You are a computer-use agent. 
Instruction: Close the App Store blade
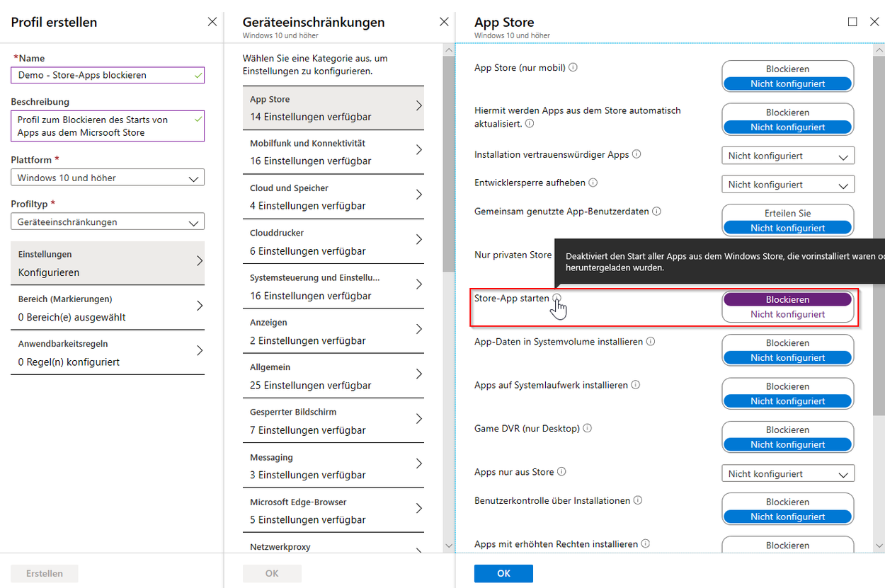[874, 22]
